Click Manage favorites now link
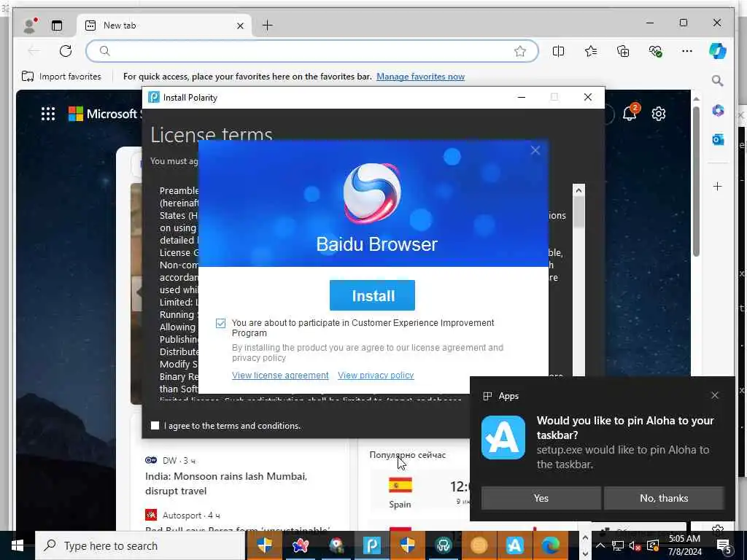 pos(420,76)
